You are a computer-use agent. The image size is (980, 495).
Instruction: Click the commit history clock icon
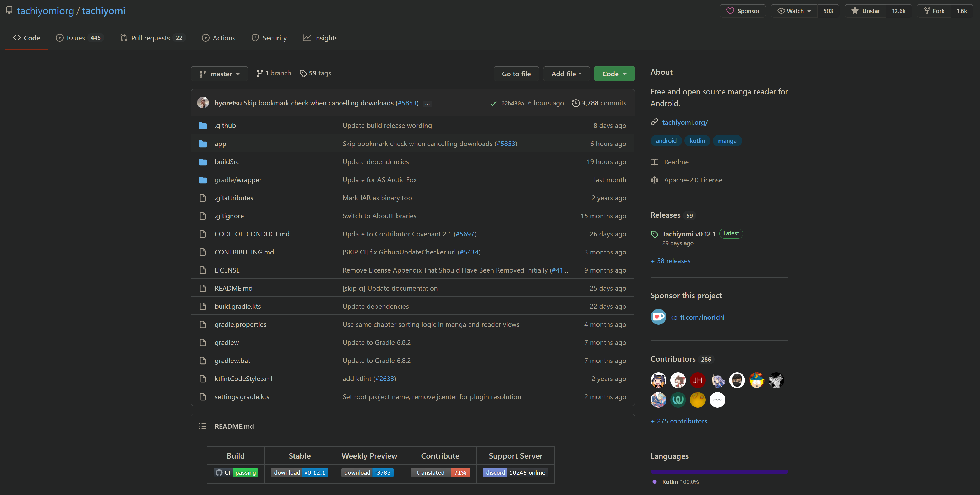point(576,103)
